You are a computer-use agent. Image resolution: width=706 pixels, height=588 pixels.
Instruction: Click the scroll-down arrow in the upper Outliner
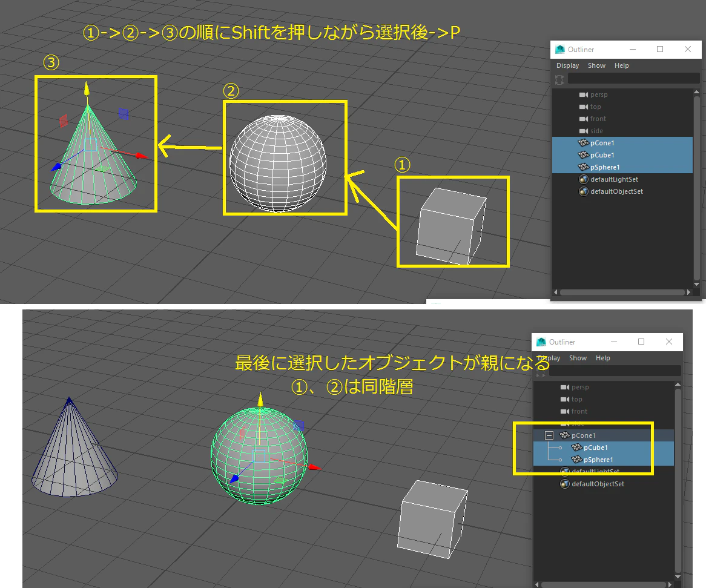pos(696,285)
